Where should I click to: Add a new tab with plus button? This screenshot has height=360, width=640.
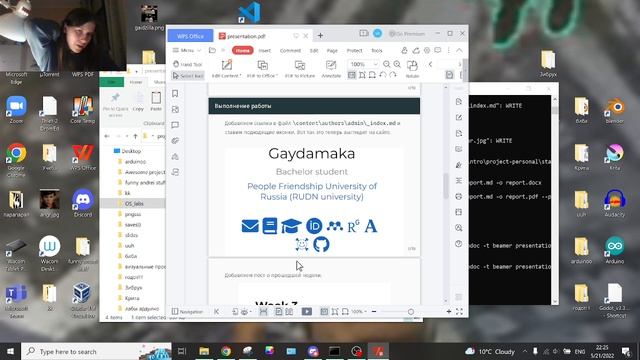pos(320,36)
